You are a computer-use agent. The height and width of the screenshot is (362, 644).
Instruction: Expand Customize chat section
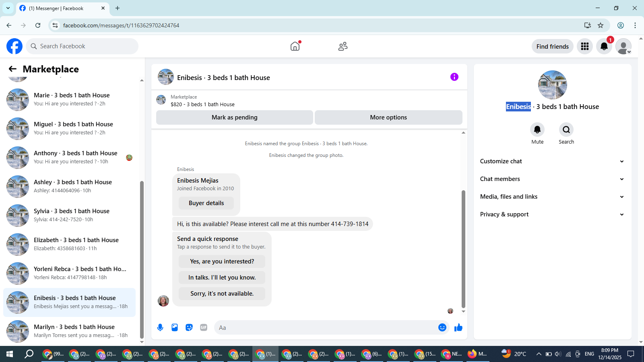tap(552, 161)
